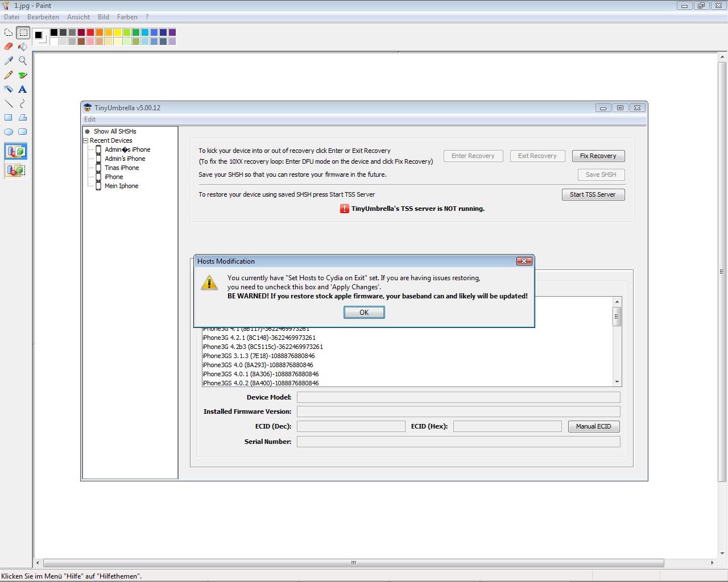
Task: Open the Ansicht menu
Action: (78, 17)
